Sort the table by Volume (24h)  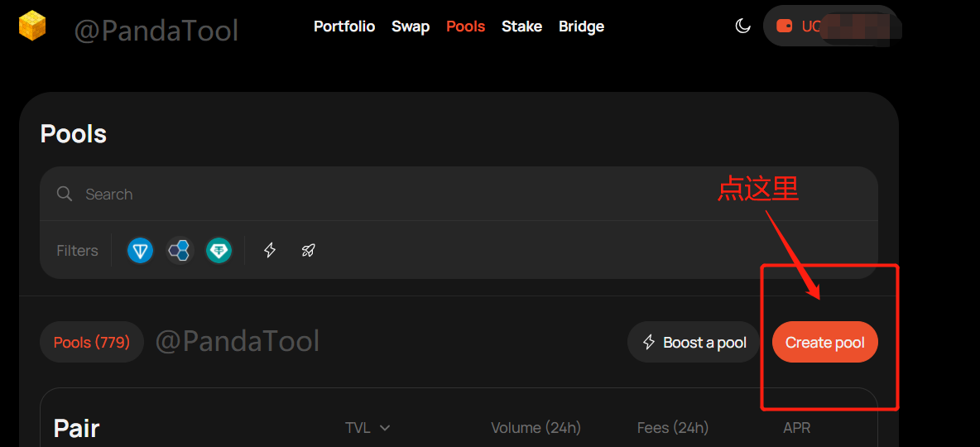pos(536,428)
